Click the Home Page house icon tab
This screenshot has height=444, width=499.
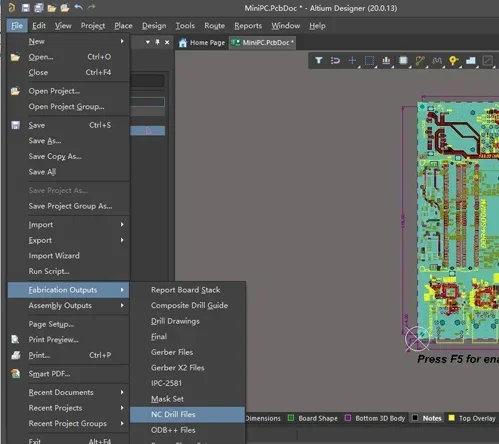click(183, 43)
